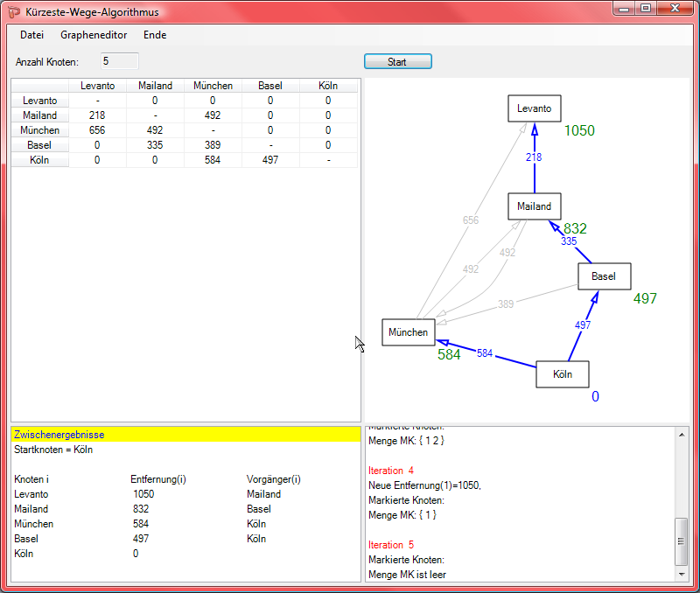Select the Köln start node
This screenshot has height=593, width=700.
562,374
